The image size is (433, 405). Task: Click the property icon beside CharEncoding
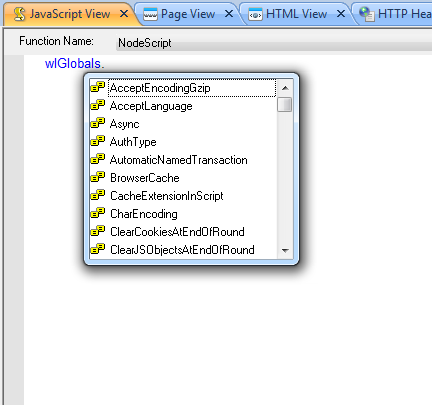98,214
